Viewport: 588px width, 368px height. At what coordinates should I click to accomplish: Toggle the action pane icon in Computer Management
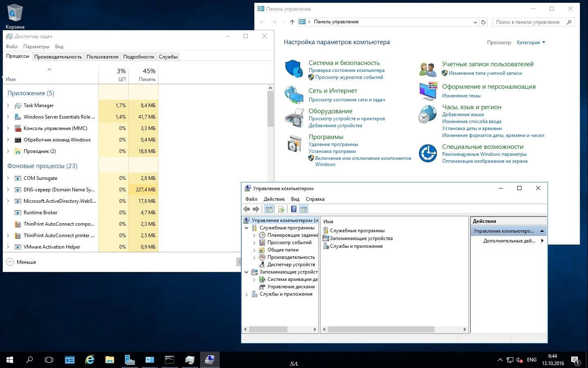tap(304, 209)
